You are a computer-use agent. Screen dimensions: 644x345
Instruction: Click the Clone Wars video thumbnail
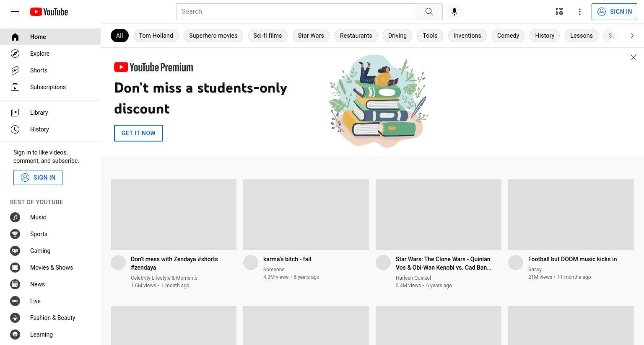coord(439,214)
